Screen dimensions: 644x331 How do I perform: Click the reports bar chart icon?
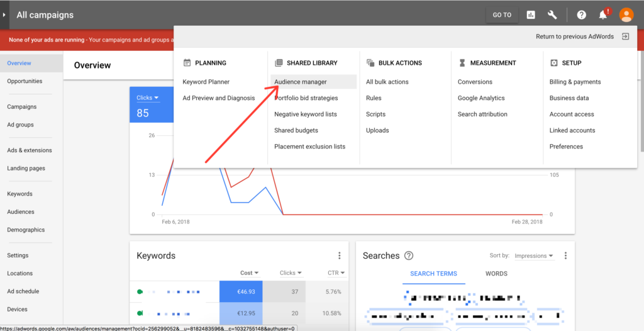pos(531,14)
